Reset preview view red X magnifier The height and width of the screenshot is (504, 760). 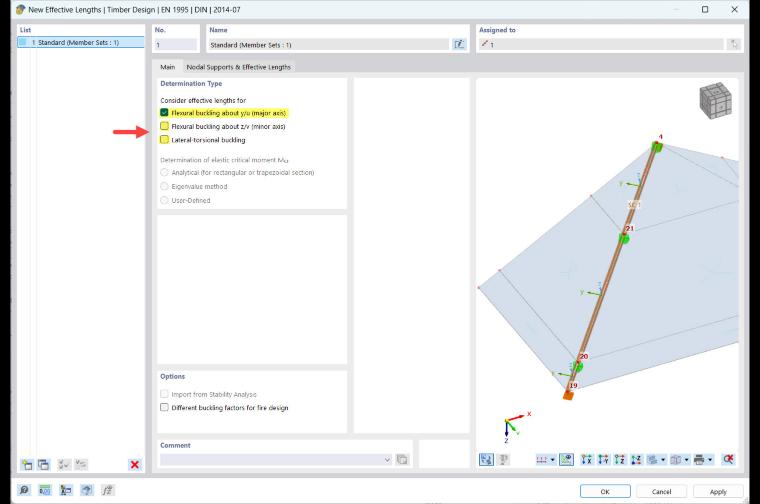(728, 459)
